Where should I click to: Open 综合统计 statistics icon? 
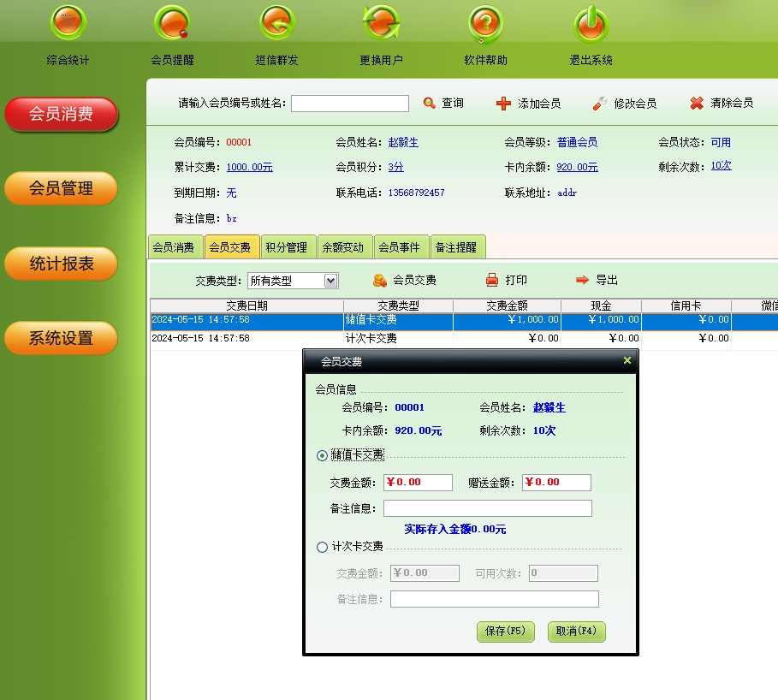click(68, 24)
